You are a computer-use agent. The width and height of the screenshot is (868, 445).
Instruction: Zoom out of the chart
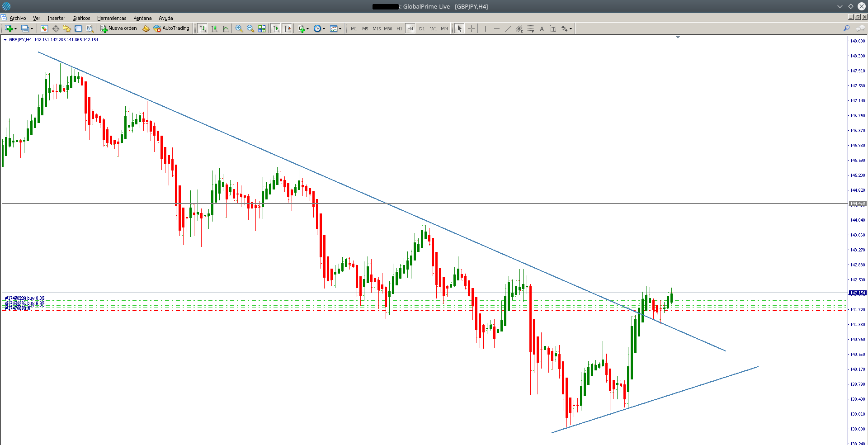250,28
